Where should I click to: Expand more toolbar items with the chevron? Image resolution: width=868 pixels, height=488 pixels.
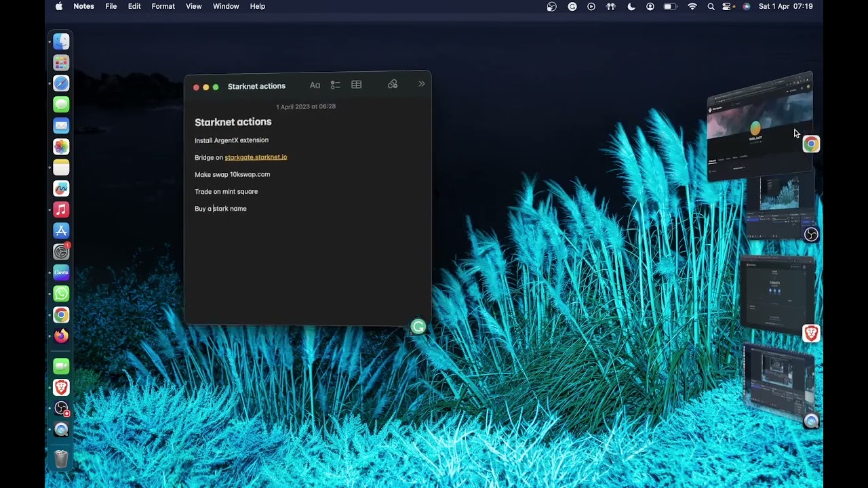(421, 84)
